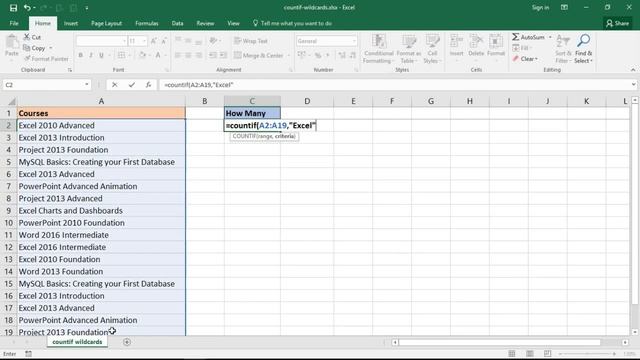Click the Select All corner triangle
The width and height of the screenshot is (640, 360).
click(x=11, y=101)
